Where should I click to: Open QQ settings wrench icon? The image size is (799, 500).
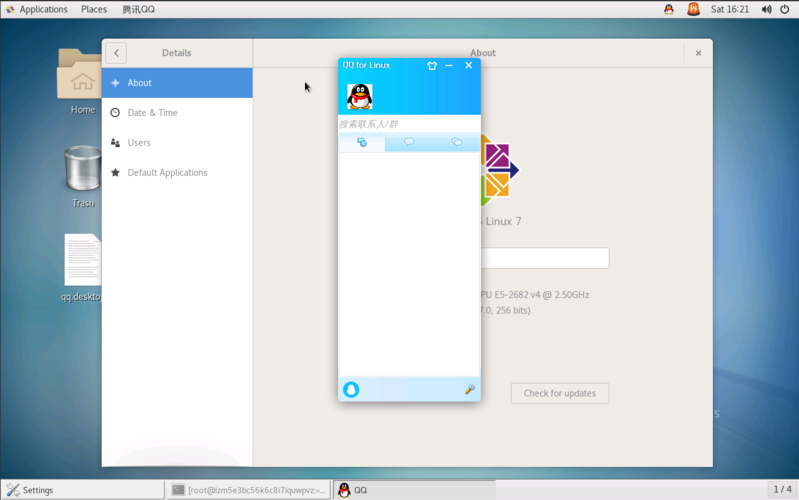tap(470, 389)
